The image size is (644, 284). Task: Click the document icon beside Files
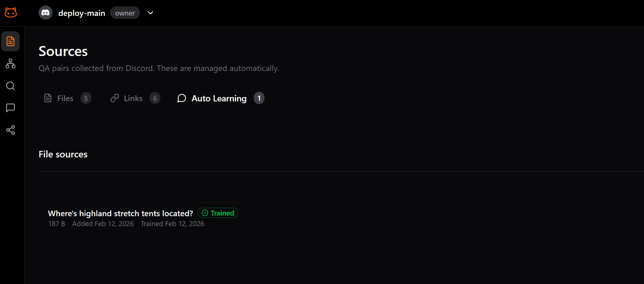click(48, 98)
